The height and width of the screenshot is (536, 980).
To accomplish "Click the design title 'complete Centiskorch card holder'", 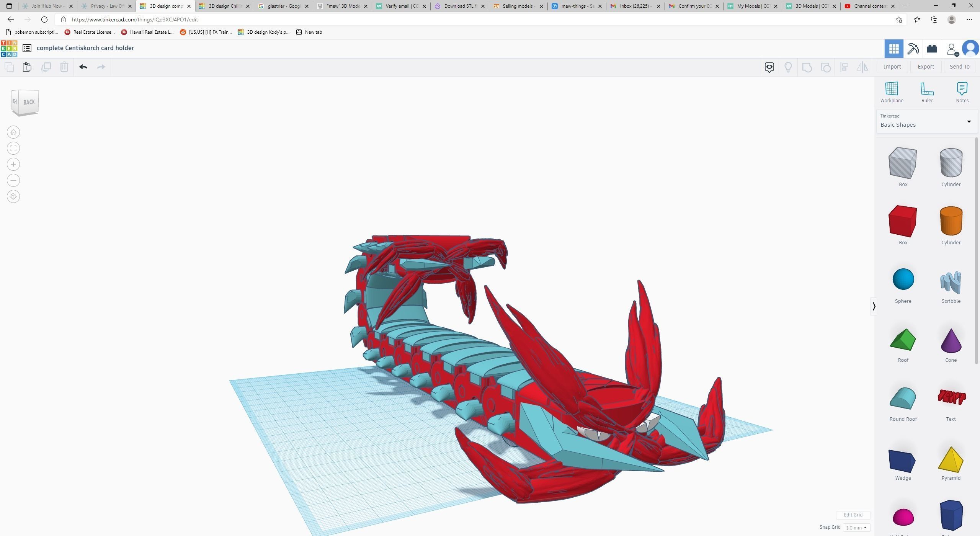I will coord(85,48).
